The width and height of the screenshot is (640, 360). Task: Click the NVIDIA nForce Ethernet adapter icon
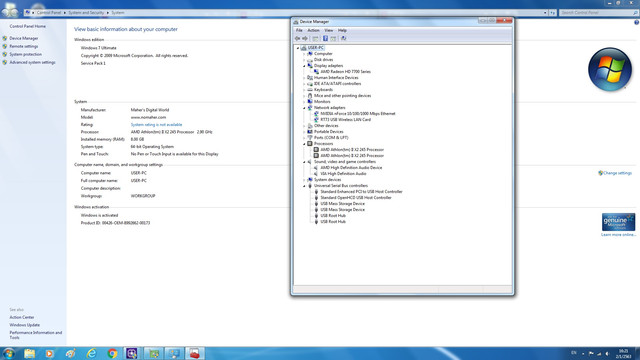pyautogui.click(x=316, y=113)
